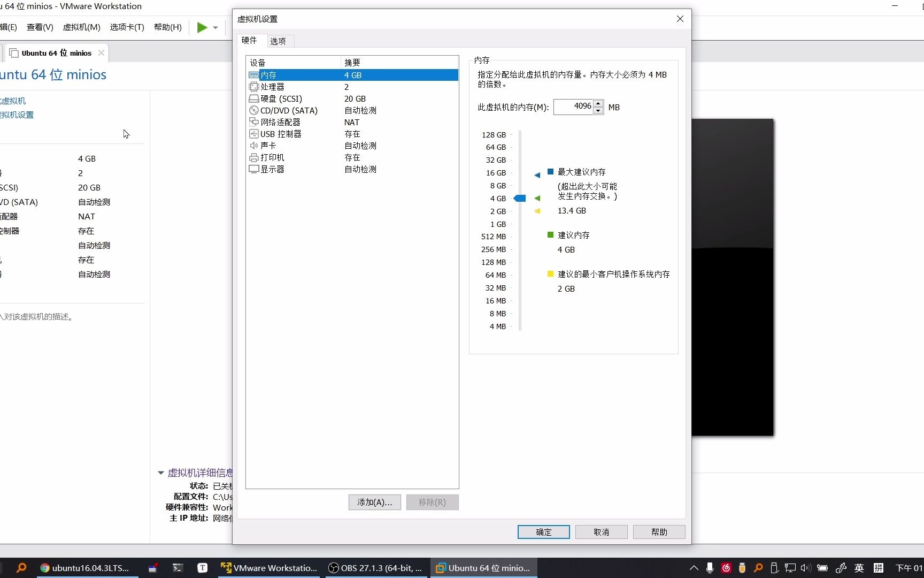Click the grid IME mode tray icon
924x578 pixels.
[878, 568]
